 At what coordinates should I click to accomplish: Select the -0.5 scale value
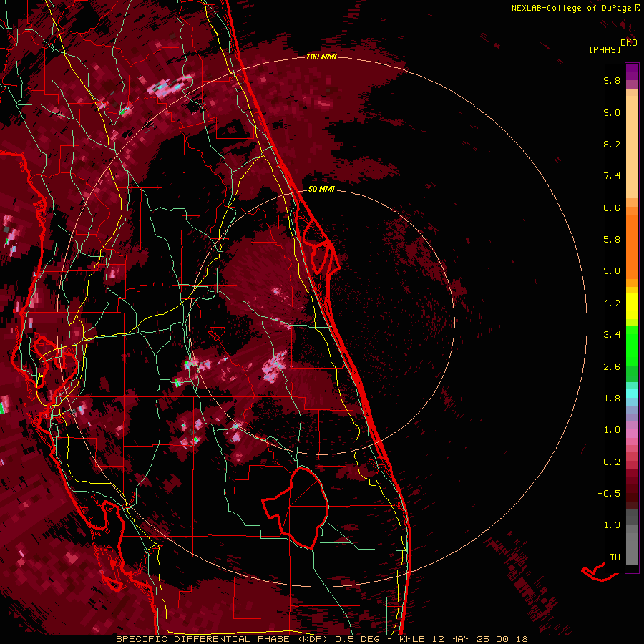[609, 494]
